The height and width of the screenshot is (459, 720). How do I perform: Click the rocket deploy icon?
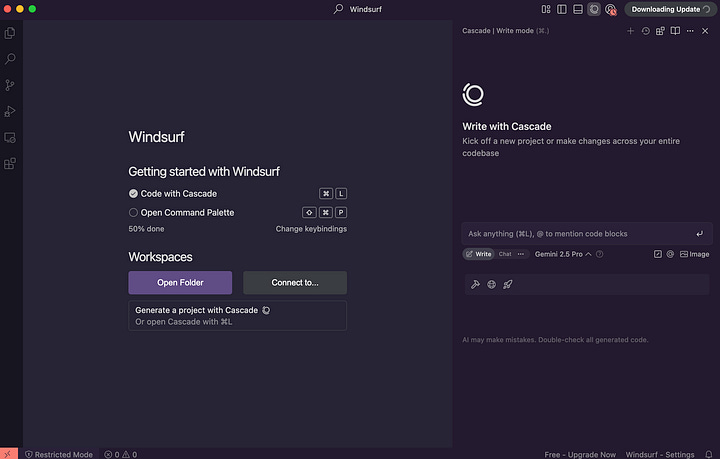coord(507,284)
